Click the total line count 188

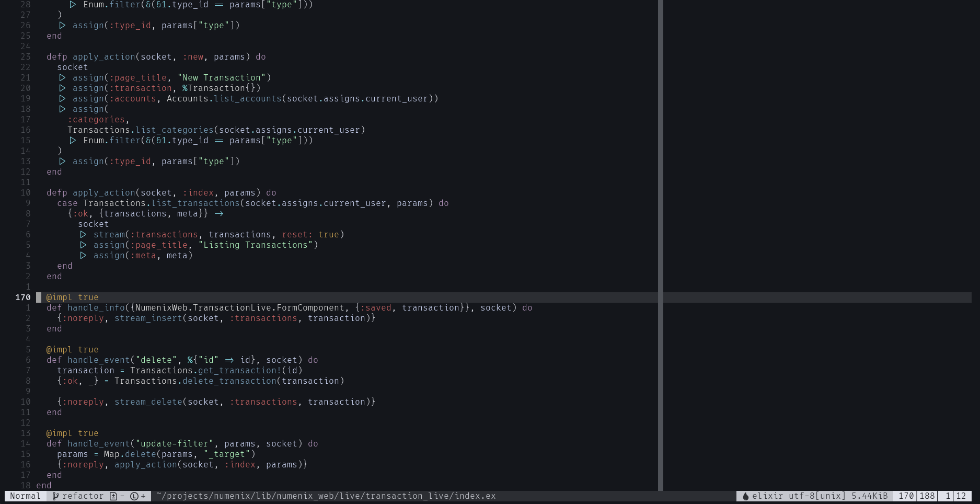coord(927,496)
